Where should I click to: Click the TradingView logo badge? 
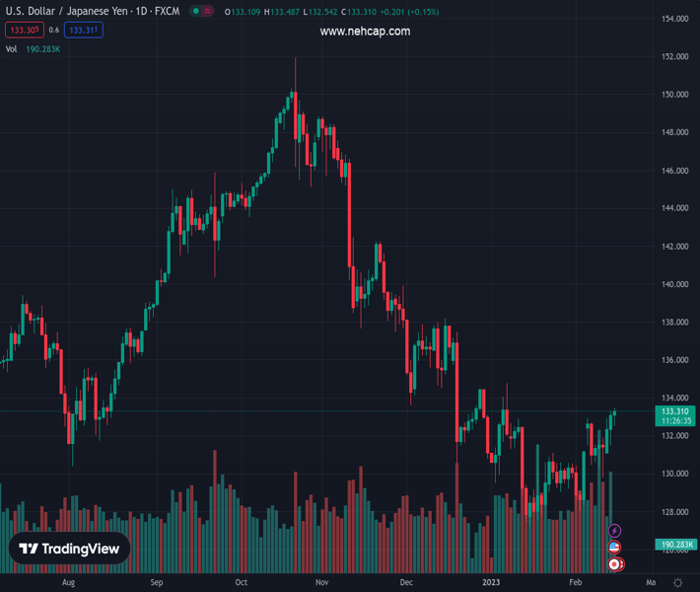69,550
